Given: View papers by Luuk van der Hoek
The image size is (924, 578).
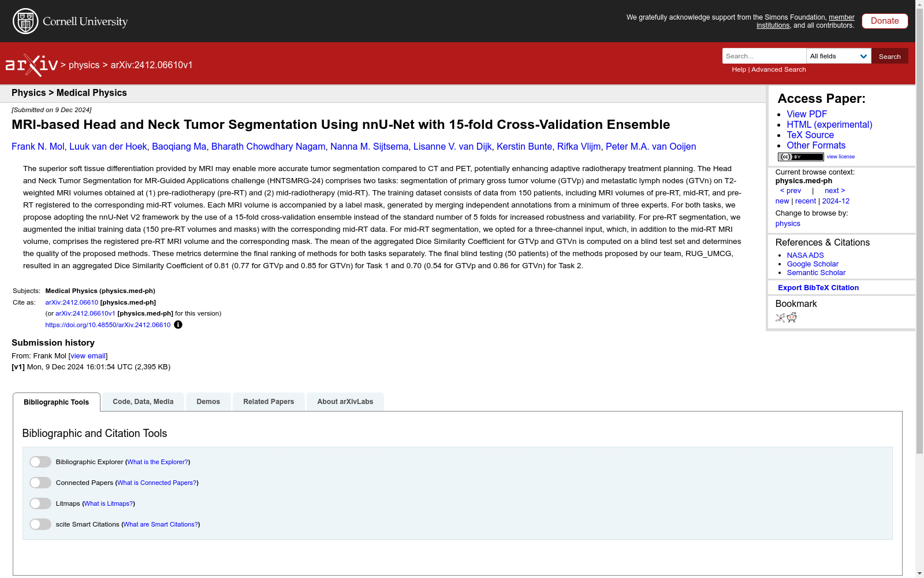Looking at the screenshot, I should point(108,147).
